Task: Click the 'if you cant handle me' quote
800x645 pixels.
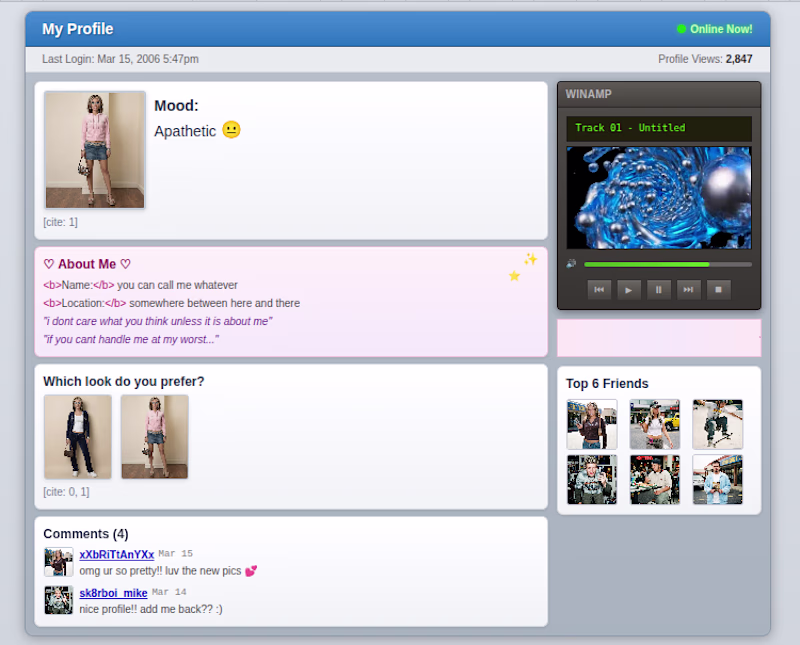Action: 131,340
